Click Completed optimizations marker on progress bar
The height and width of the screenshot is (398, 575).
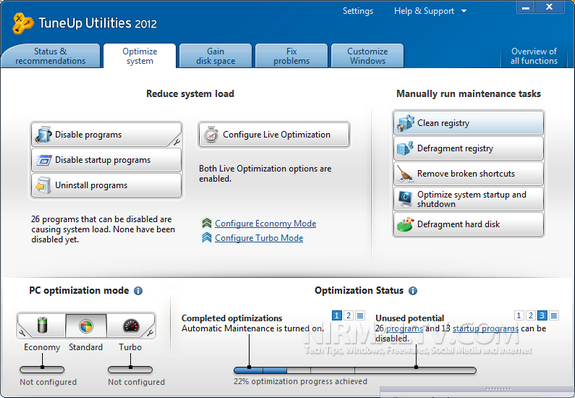249,366
